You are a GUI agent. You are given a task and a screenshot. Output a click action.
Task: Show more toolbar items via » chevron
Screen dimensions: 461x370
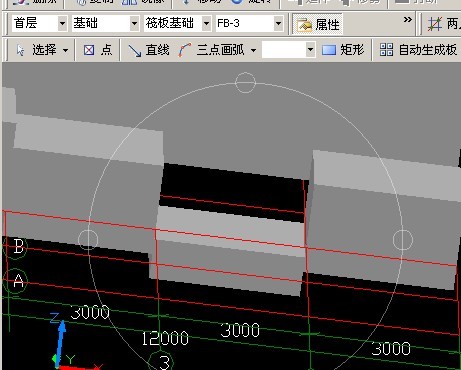(x=407, y=20)
